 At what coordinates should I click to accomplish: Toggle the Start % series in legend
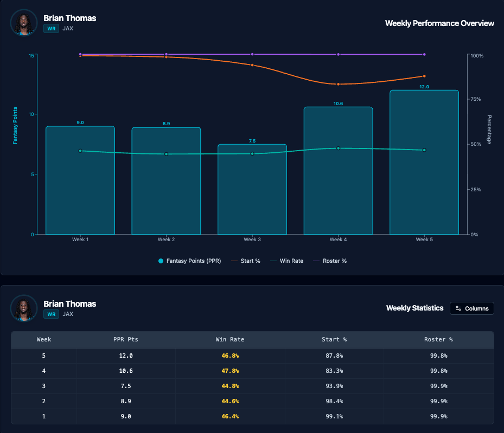click(x=245, y=261)
